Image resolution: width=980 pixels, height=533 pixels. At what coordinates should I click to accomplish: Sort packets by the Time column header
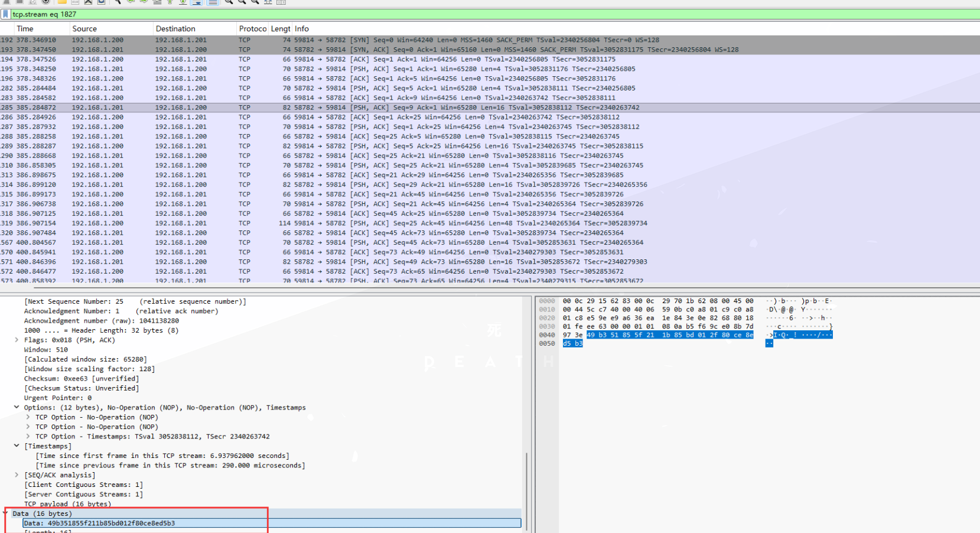coord(25,29)
